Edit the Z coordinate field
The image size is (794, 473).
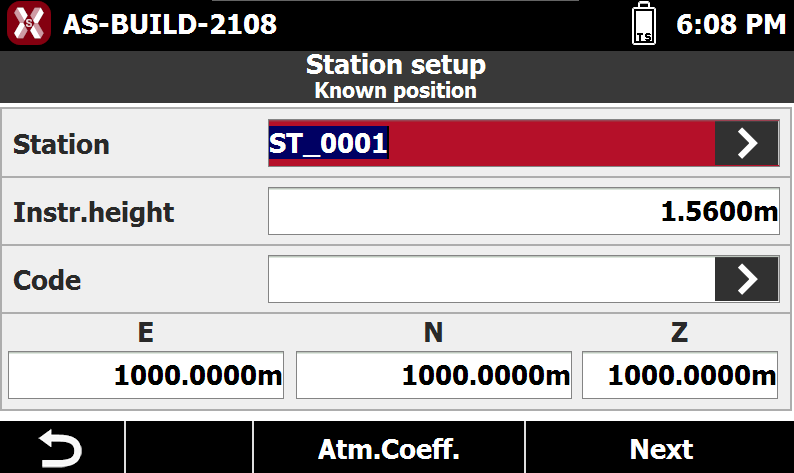pyautogui.click(x=680, y=375)
